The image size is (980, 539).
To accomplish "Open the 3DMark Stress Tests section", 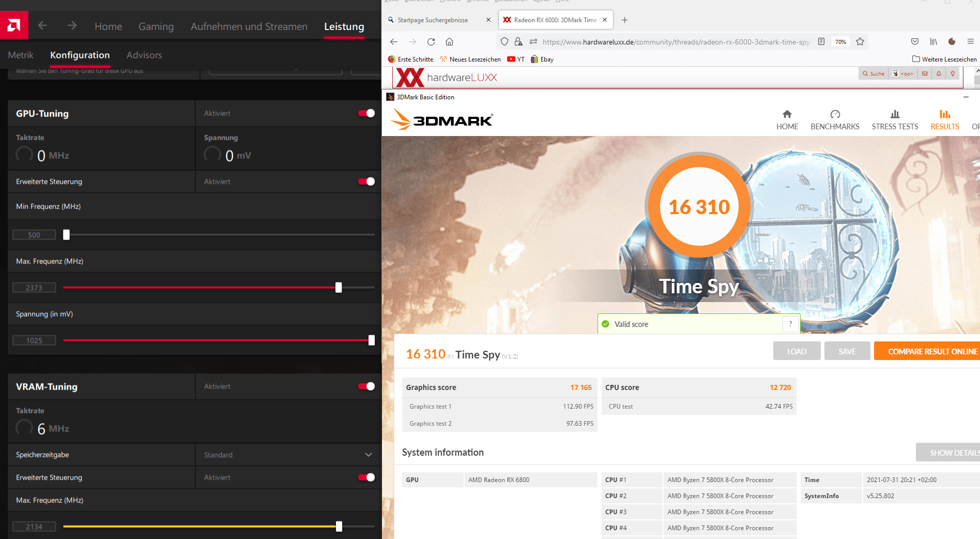I will point(895,120).
